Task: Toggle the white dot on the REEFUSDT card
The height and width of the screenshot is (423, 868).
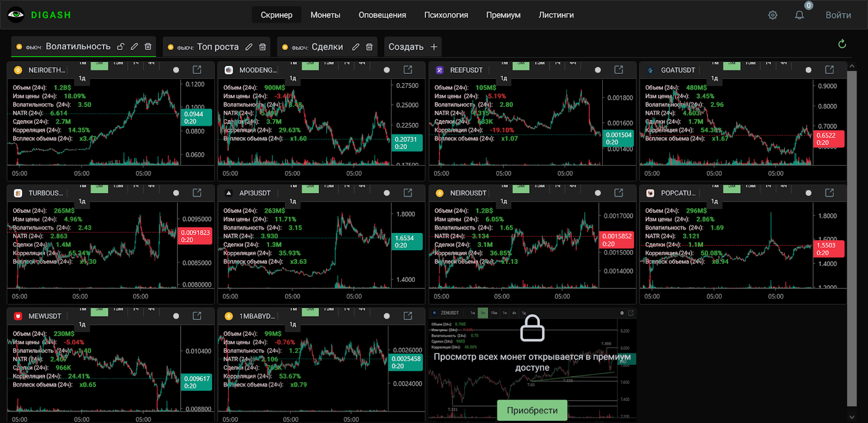Action: pyautogui.click(x=598, y=70)
